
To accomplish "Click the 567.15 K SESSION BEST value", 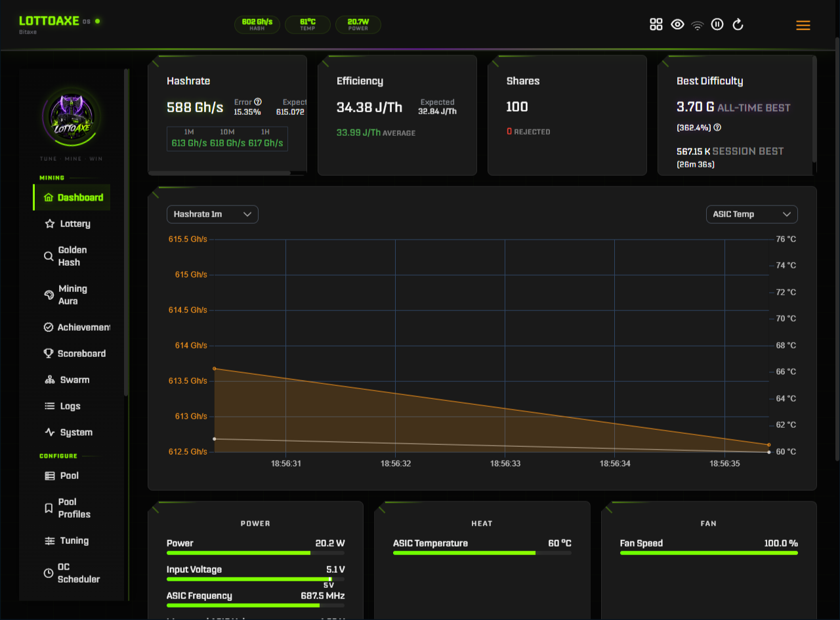I will click(730, 151).
